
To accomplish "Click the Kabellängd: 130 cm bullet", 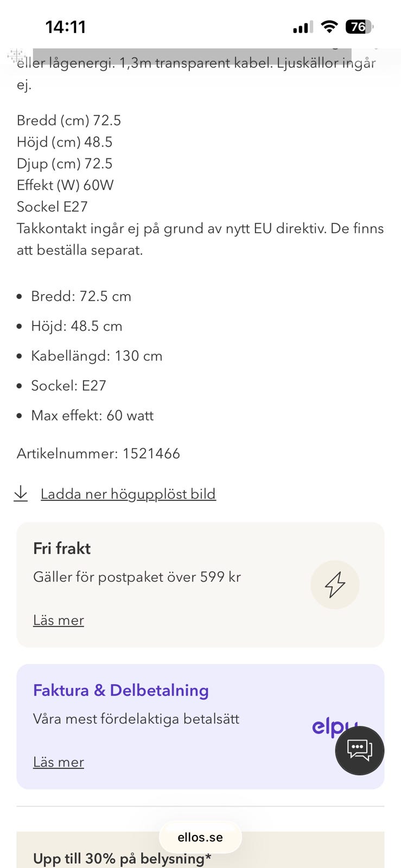I will click(97, 355).
